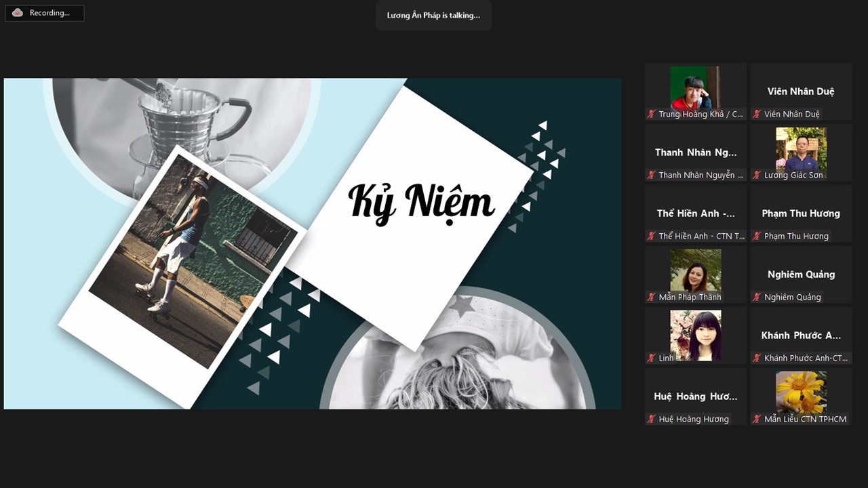Click the large centered name "Thanh Nhàn Ng..."
The width and height of the screenshot is (868, 488).
coord(696,152)
